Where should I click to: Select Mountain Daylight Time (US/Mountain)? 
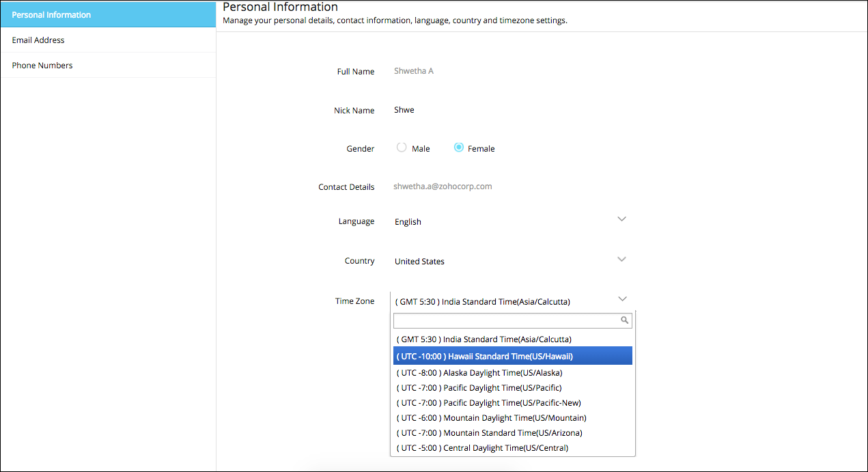coord(491,418)
